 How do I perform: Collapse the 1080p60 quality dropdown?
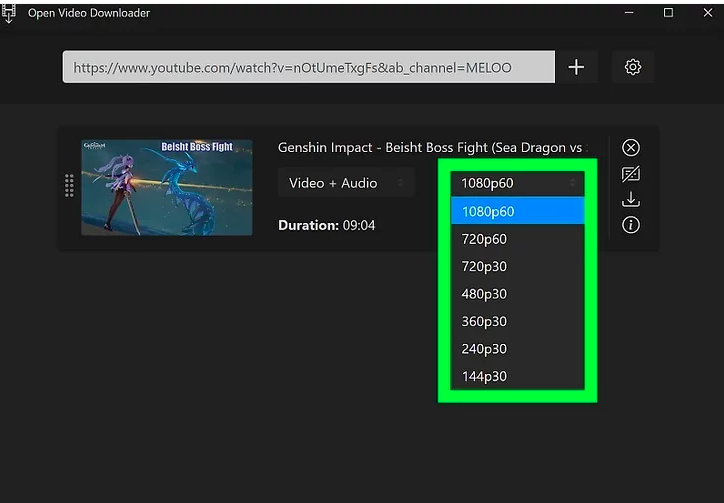pyautogui.click(x=518, y=183)
